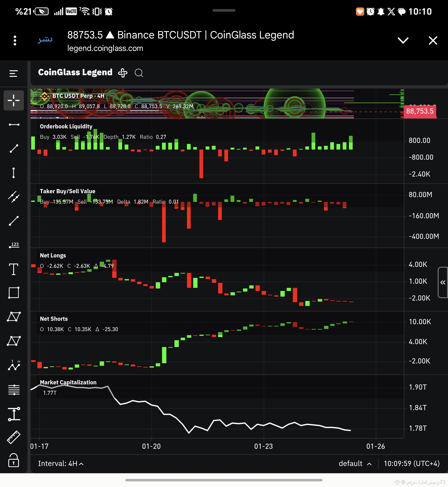Open the browser three-dot menu
Viewport: 448px width, 487px height.
(15, 41)
